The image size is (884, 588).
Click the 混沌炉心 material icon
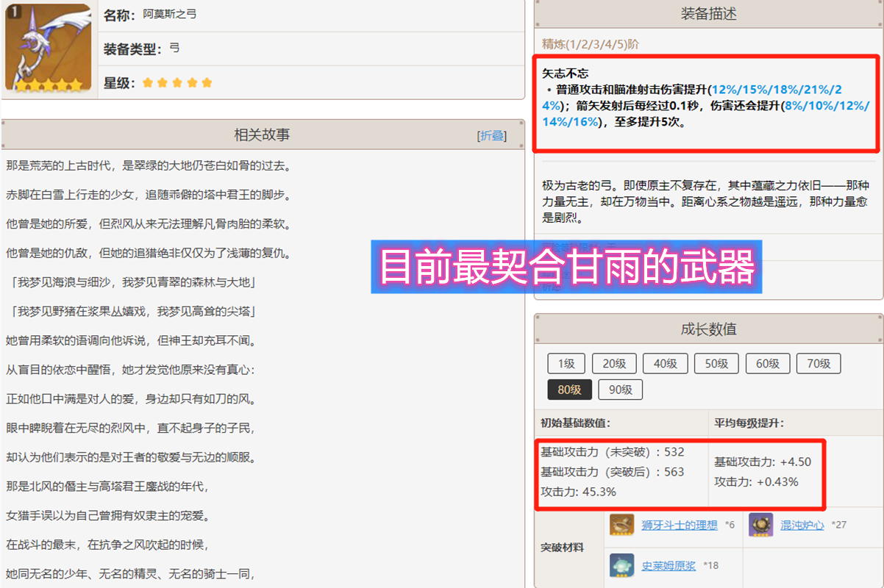760,526
